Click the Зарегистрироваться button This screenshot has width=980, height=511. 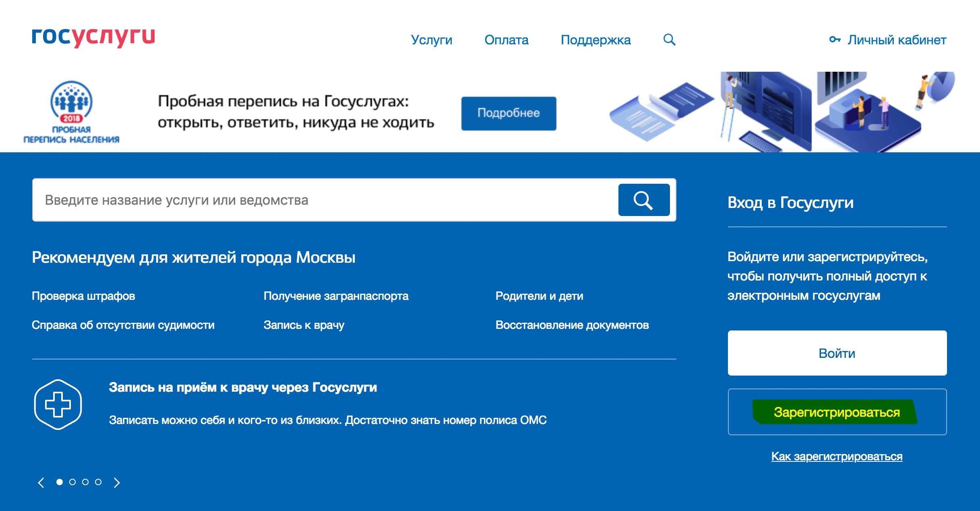click(x=837, y=412)
